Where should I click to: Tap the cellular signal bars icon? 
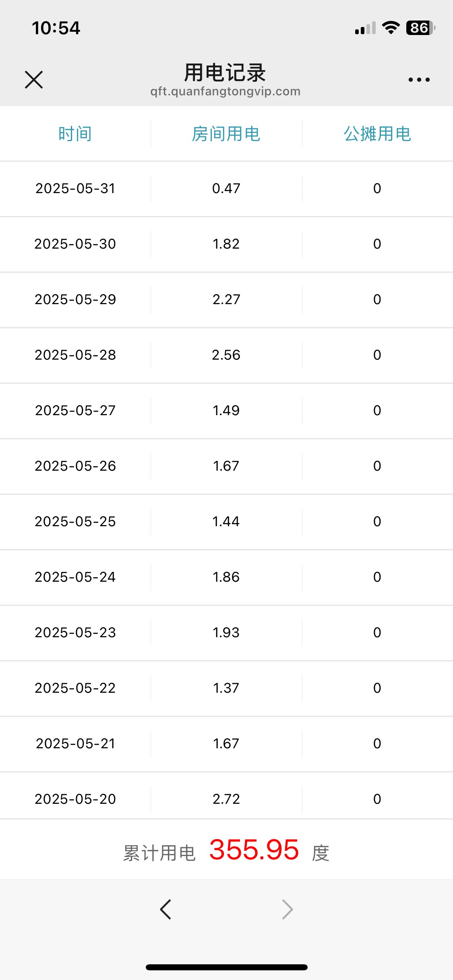[x=366, y=28]
